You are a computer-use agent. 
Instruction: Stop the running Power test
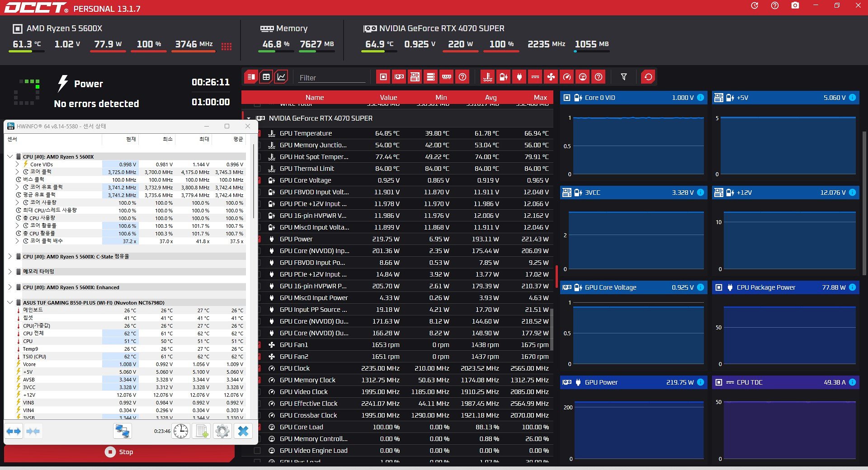point(119,452)
